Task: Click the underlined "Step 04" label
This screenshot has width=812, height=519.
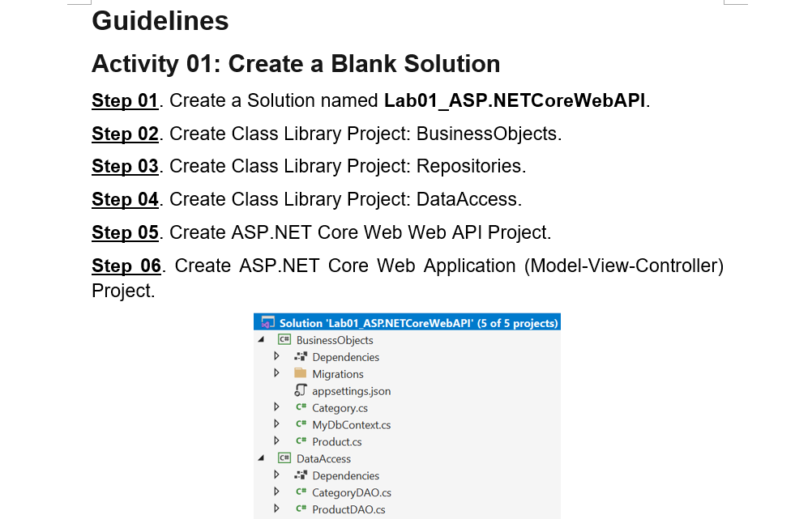Action: pyautogui.click(x=125, y=199)
